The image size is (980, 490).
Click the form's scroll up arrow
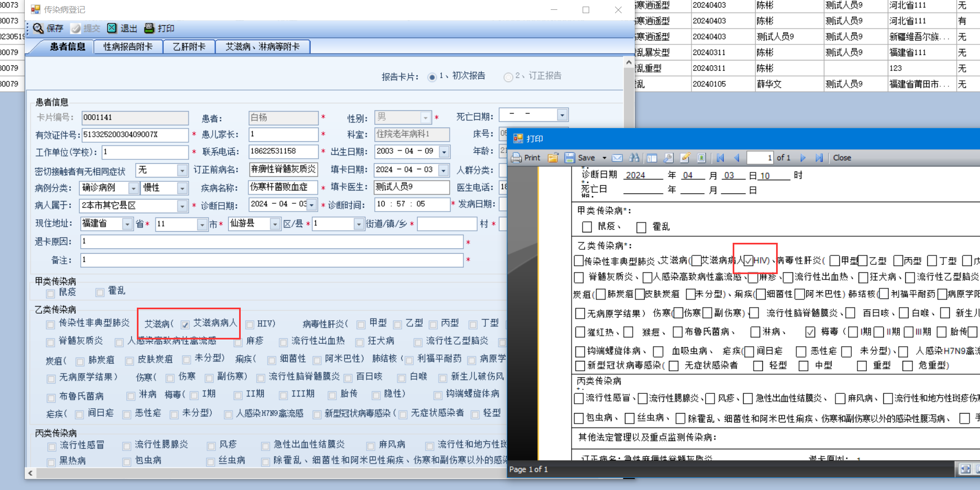tap(629, 63)
